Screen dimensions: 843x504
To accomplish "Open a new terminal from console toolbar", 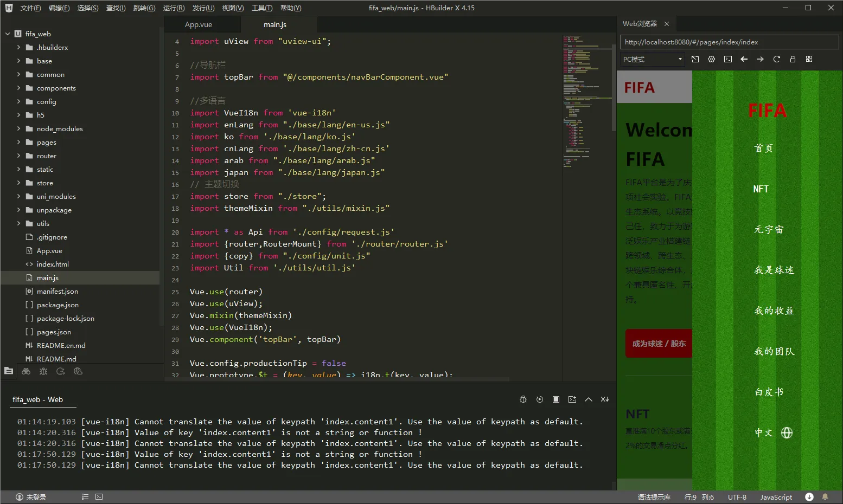I will point(572,399).
